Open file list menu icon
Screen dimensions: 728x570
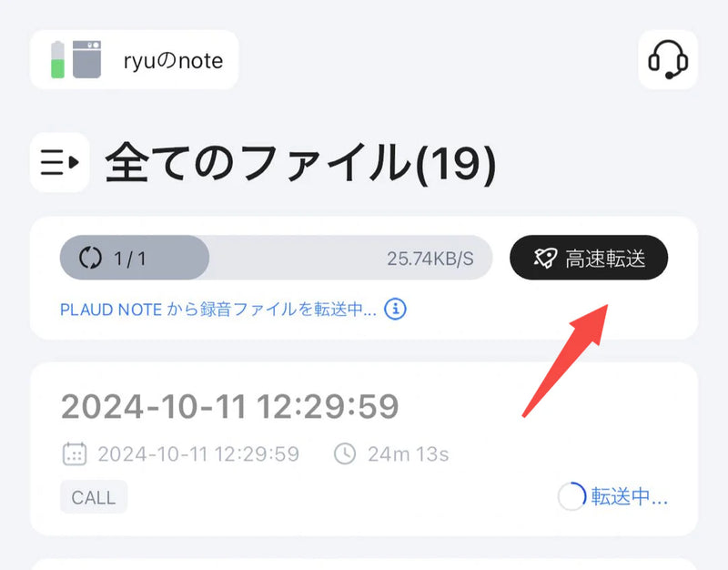point(59,162)
